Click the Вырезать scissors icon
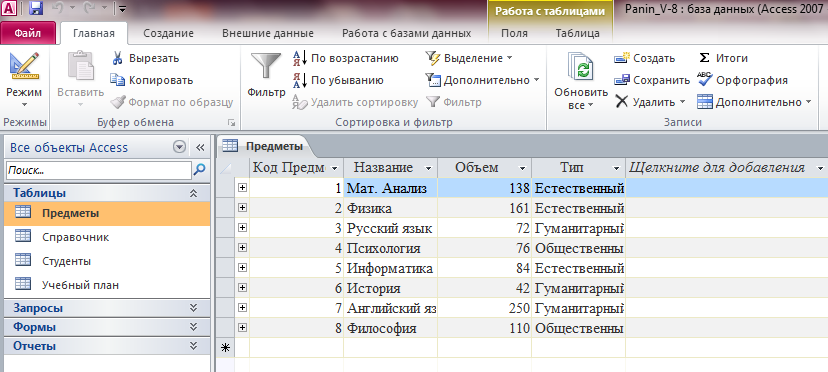This screenshot has height=372, width=828. (117, 58)
